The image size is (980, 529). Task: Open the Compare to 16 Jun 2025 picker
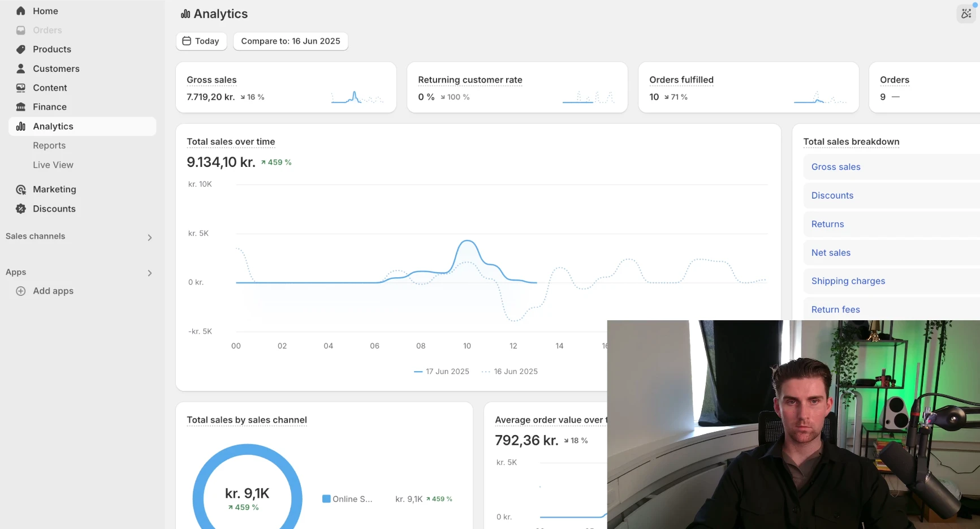pyautogui.click(x=291, y=41)
